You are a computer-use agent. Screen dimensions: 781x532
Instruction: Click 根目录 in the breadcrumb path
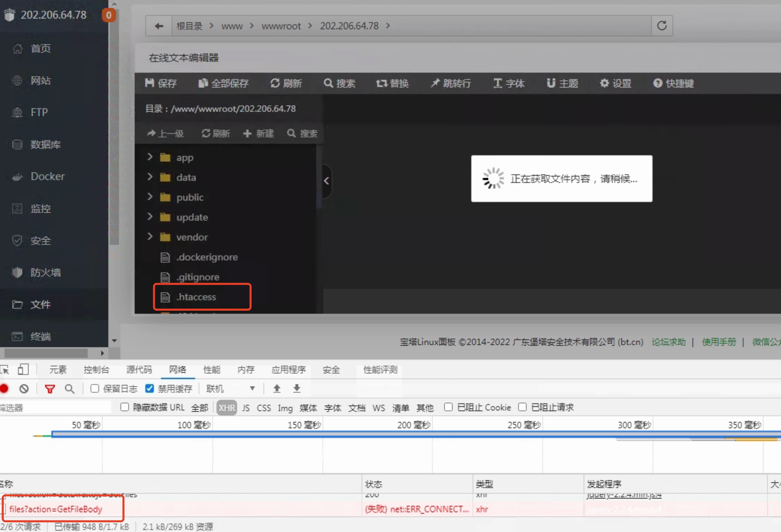(x=189, y=26)
